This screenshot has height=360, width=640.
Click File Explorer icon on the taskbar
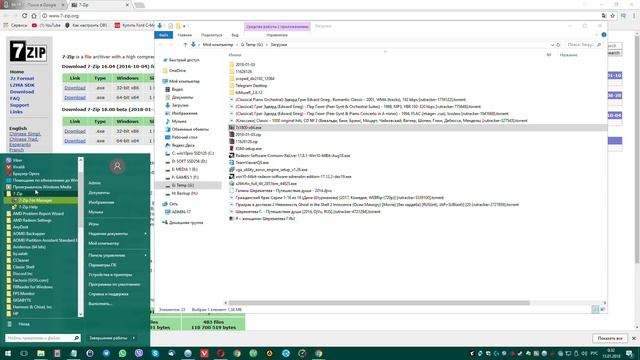(40, 353)
